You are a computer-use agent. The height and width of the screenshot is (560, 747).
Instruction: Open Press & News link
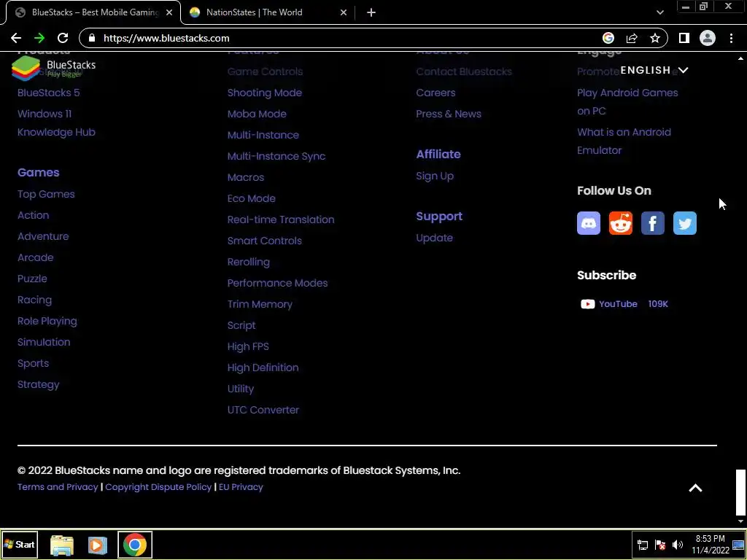coord(449,114)
